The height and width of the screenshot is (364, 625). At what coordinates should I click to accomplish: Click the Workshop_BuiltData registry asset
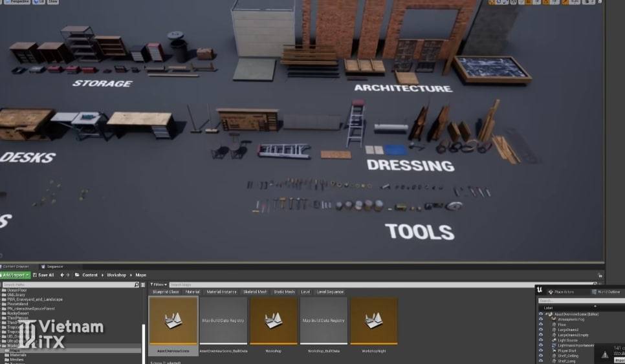(323, 321)
